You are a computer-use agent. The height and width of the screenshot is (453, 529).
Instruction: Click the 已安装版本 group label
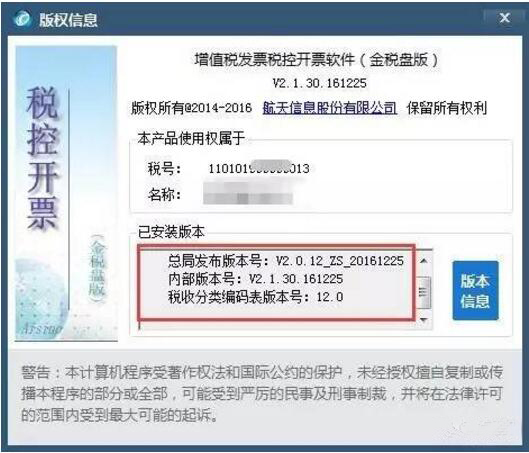(171, 232)
